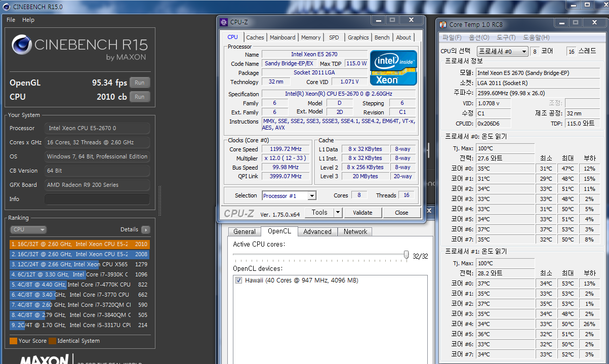The width and height of the screenshot is (609, 364).
Task: Open Core Temp 파일(F) menu
Action: coord(452,37)
